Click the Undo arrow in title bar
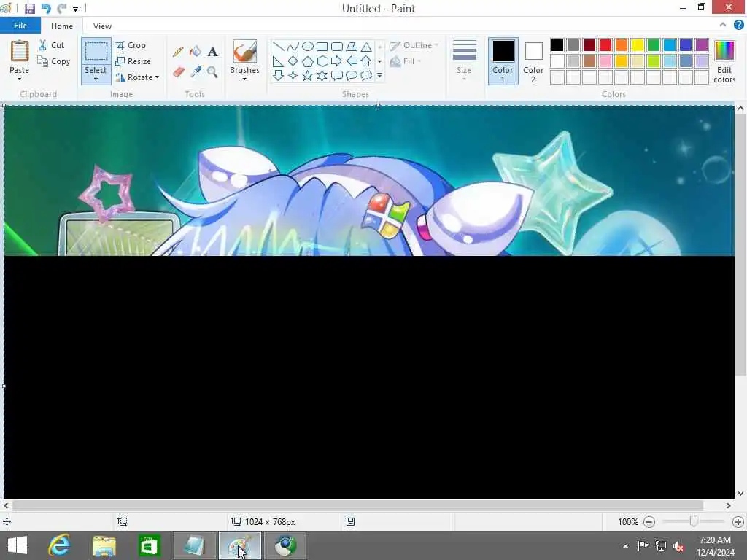 46,9
